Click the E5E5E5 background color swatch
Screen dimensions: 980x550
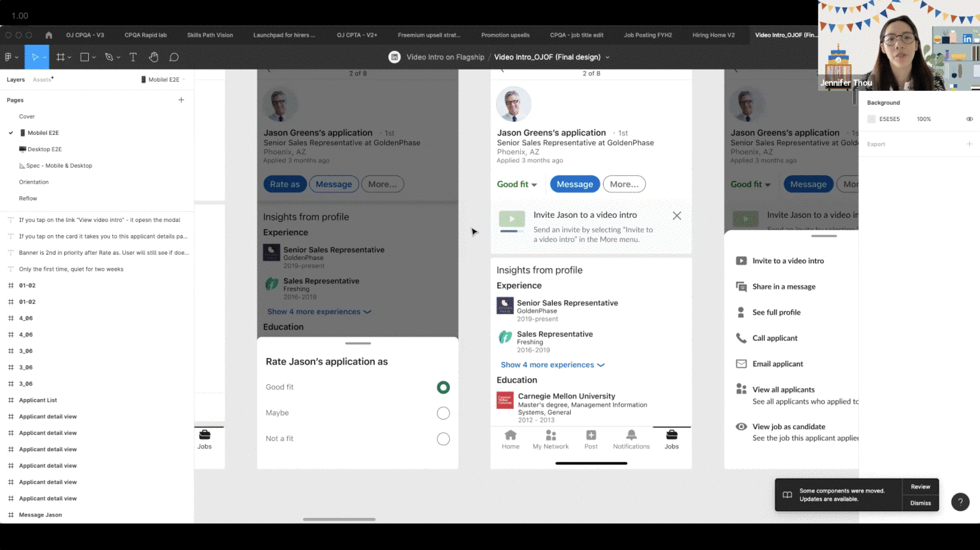click(871, 119)
